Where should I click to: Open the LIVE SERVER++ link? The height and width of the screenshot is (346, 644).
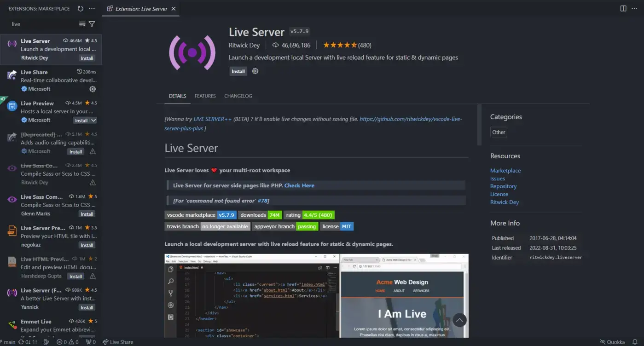pyautogui.click(x=212, y=119)
